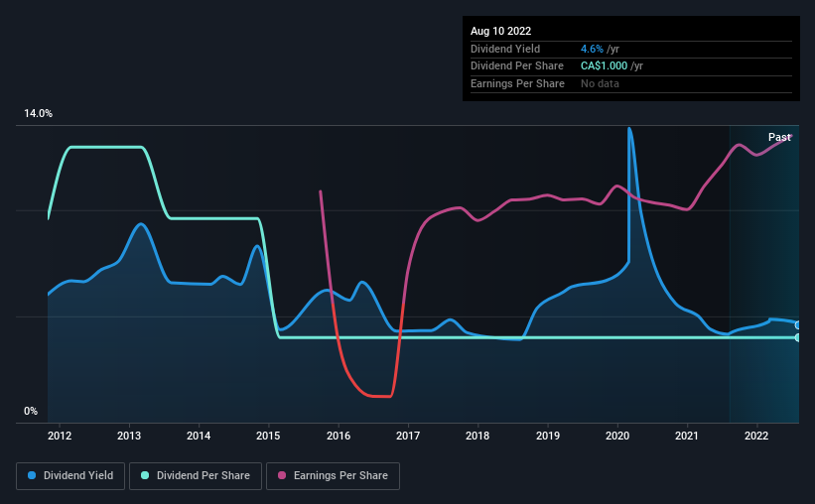Select the Dividend Yield end-point marker

click(798, 325)
